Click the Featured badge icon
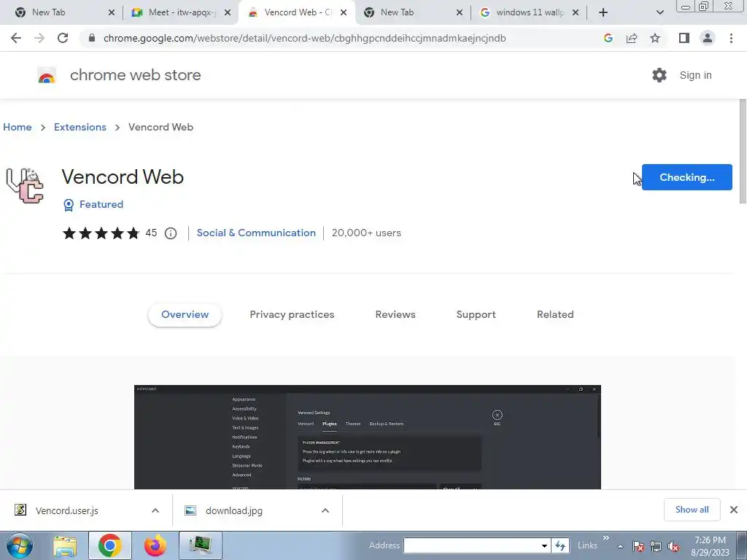 [x=69, y=205]
